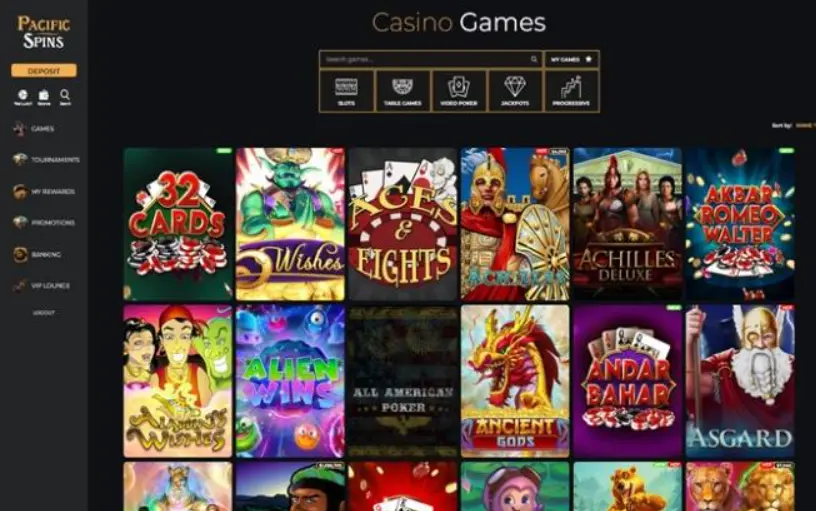This screenshot has height=511, width=816.
Task: Open the Sort by dropdown
Action: point(804,125)
